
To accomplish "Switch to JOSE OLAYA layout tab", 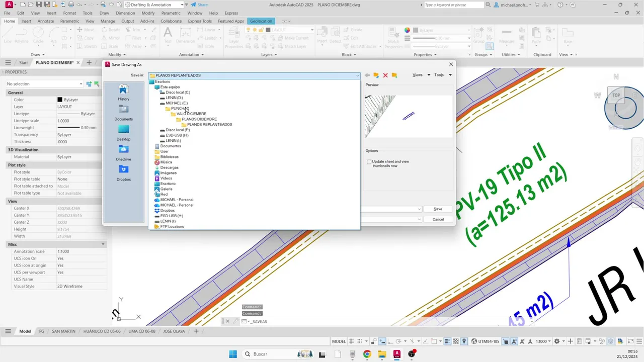I will [174, 331].
